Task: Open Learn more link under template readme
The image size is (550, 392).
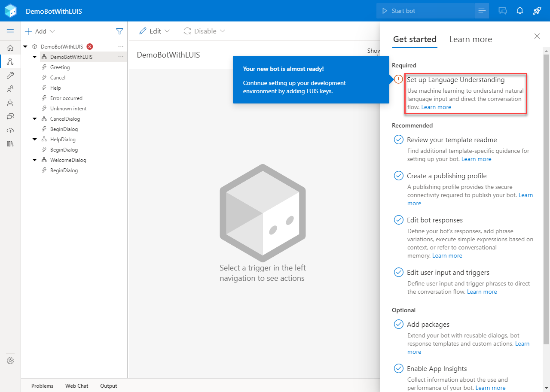Action: (476, 159)
